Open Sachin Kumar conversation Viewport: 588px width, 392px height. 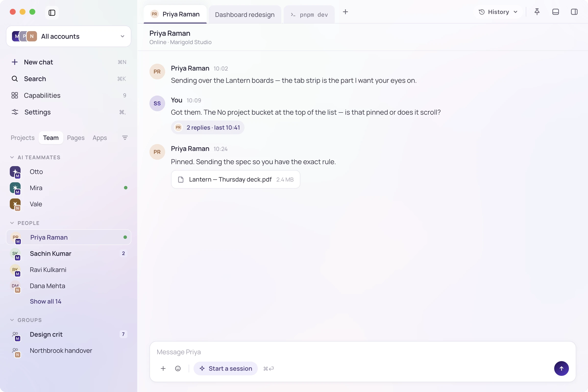tap(69, 254)
